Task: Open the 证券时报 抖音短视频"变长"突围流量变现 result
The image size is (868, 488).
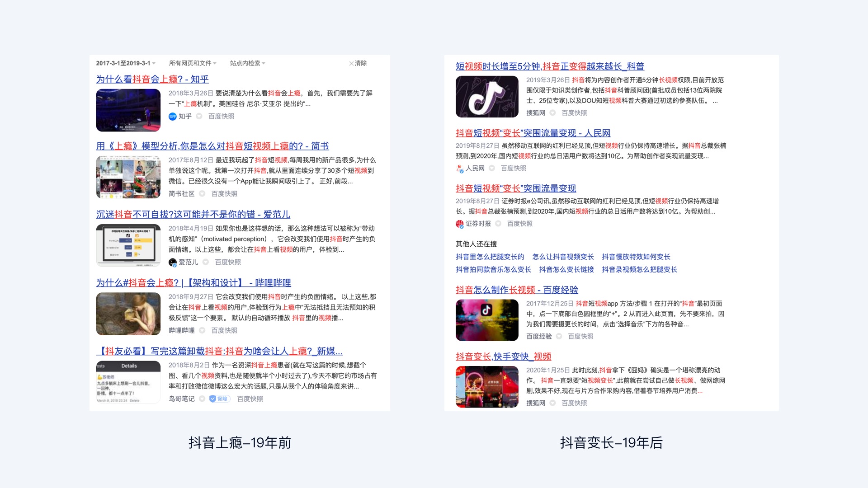Action: 516,188
